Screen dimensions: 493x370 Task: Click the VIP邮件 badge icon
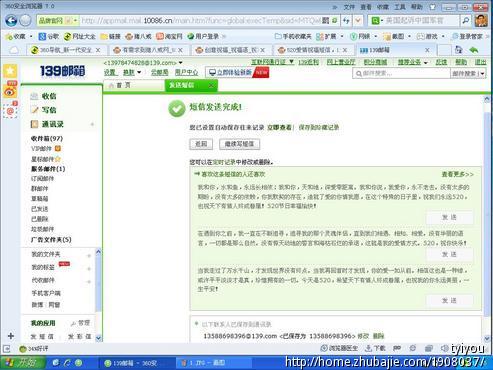pos(58,148)
